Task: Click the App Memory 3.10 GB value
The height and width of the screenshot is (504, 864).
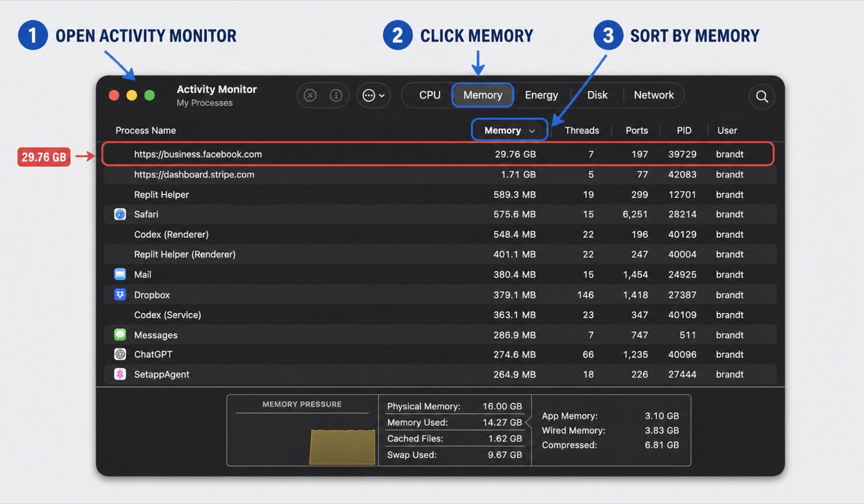Action: pos(662,416)
